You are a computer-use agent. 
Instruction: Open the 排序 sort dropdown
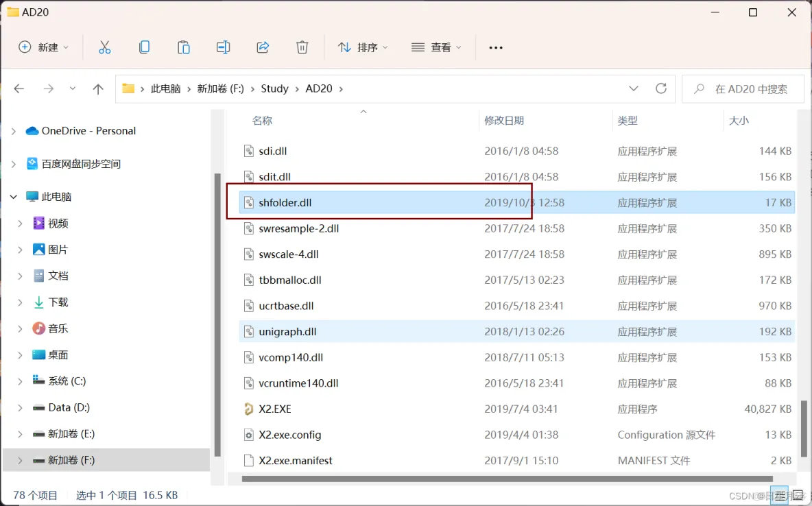click(x=363, y=47)
